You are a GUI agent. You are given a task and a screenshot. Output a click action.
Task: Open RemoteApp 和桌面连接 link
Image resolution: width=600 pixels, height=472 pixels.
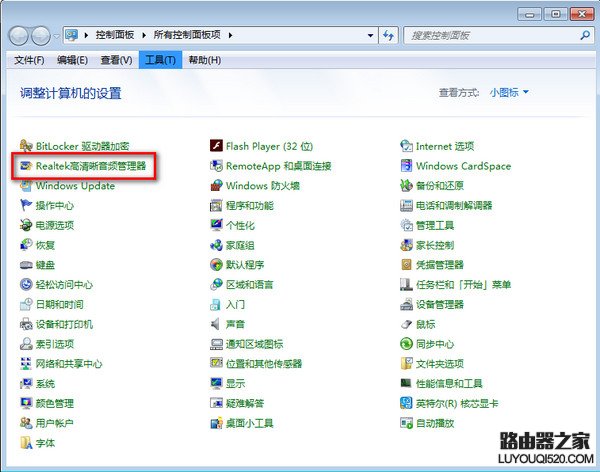[x=279, y=166]
